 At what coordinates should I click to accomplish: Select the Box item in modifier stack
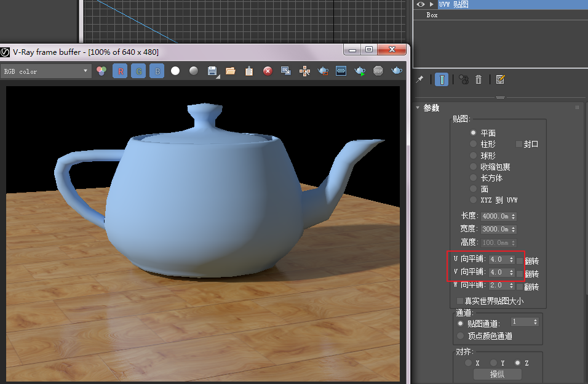pos(432,15)
